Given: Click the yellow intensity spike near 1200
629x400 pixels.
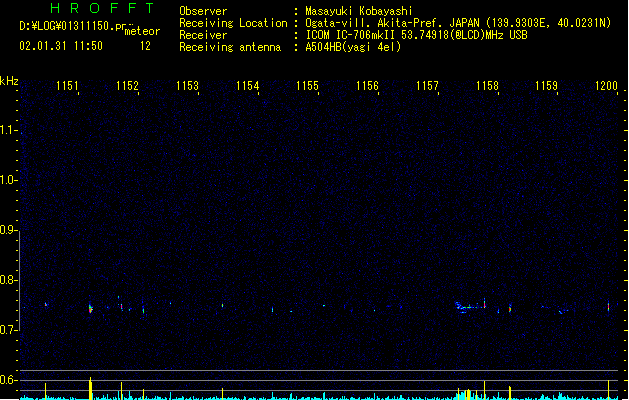Looking at the screenshot, I should click(609, 390).
